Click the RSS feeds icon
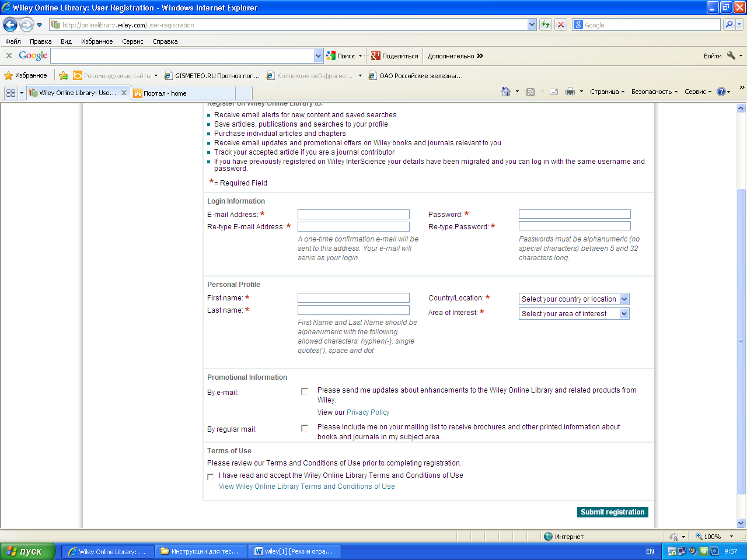The height and width of the screenshot is (560, 747). click(x=530, y=92)
